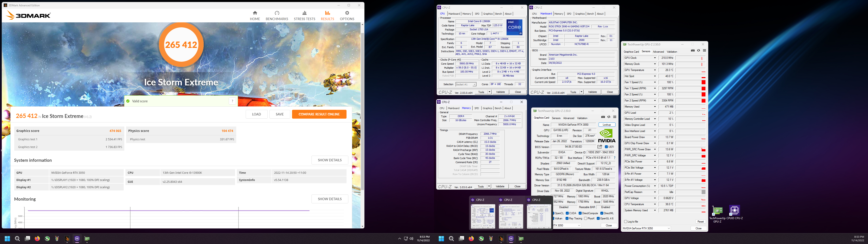Click refresh icon in GPU-Z Graphics Card window

pos(609,117)
